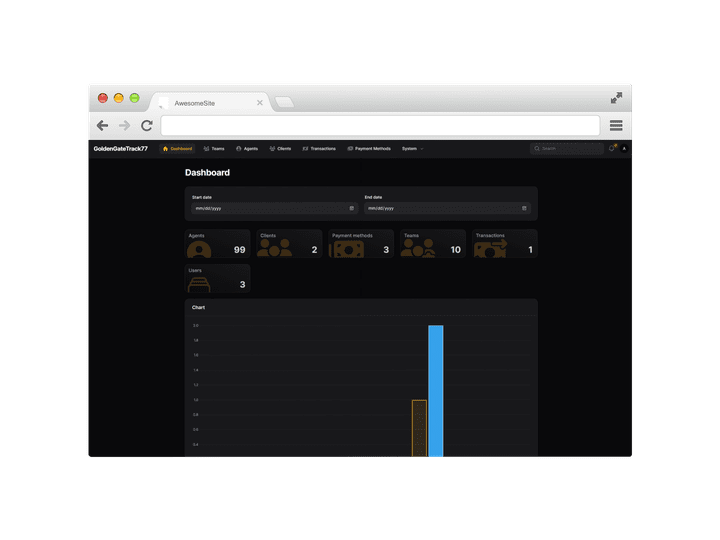
Task: Open the Agents stat card showing 99
Action: pyautogui.click(x=218, y=244)
